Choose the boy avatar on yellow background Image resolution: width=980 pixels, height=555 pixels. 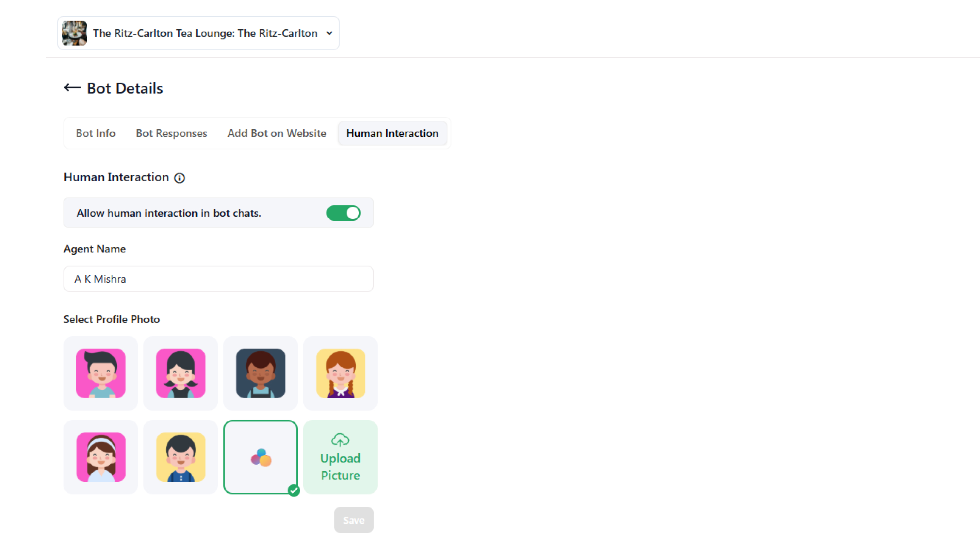tap(180, 457)
